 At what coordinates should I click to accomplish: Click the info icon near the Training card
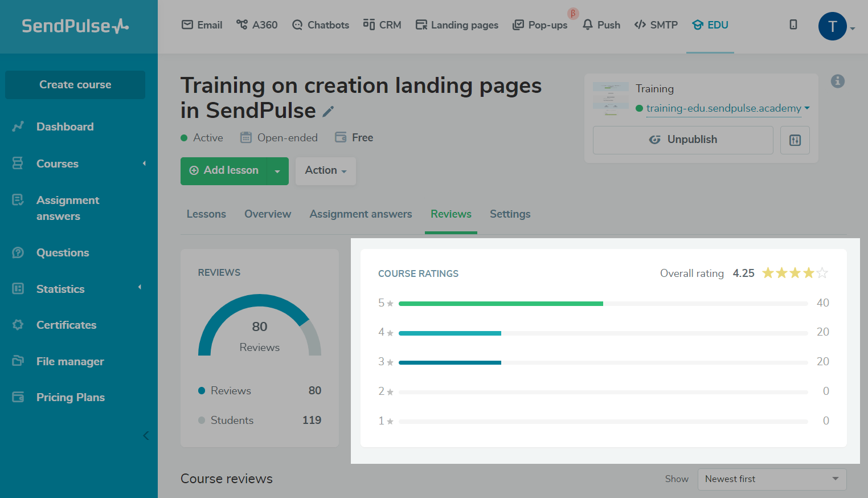[x=838, y=81]
